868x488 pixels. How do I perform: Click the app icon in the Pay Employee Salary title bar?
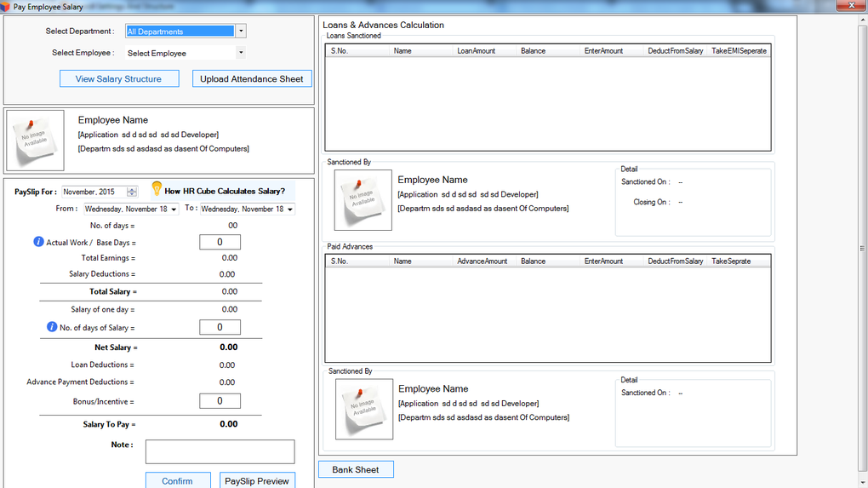click(x=5, y=7)
